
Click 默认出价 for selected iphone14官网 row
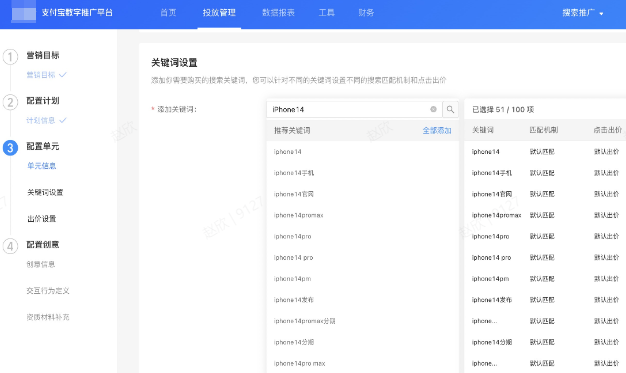point(606,194)
